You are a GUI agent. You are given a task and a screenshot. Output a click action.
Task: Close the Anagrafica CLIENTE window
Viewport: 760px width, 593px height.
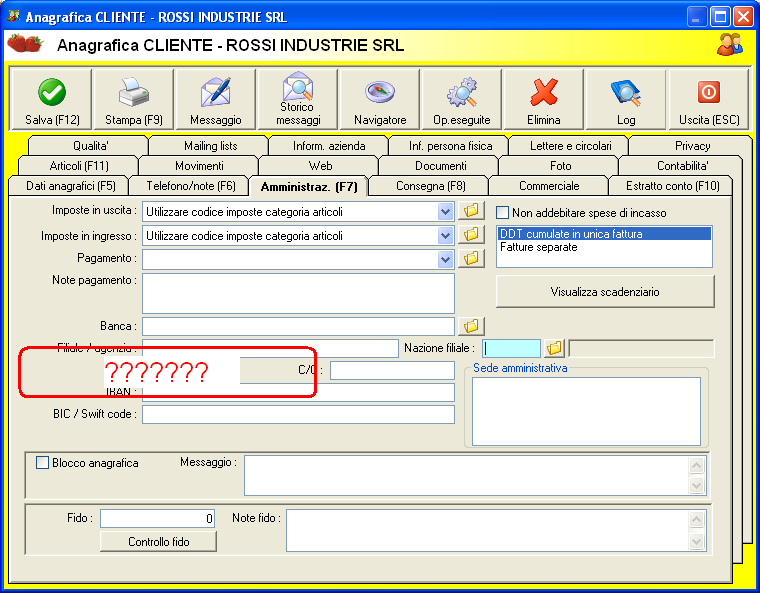coord(743,16)
